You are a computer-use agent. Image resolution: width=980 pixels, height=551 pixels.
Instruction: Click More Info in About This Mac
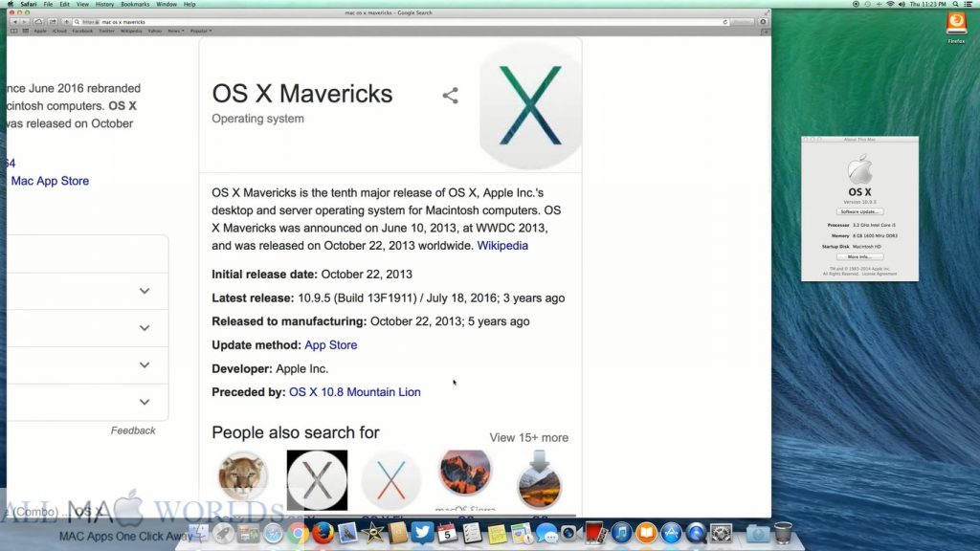860,256
